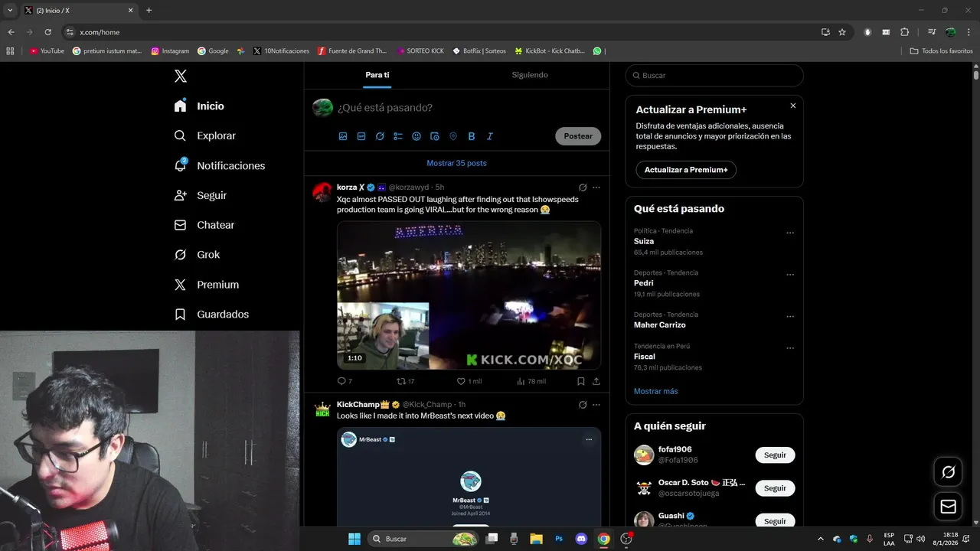The image size is (980, 551).
Task: Bookmark this page with the star icon
Action: (842, 32)
